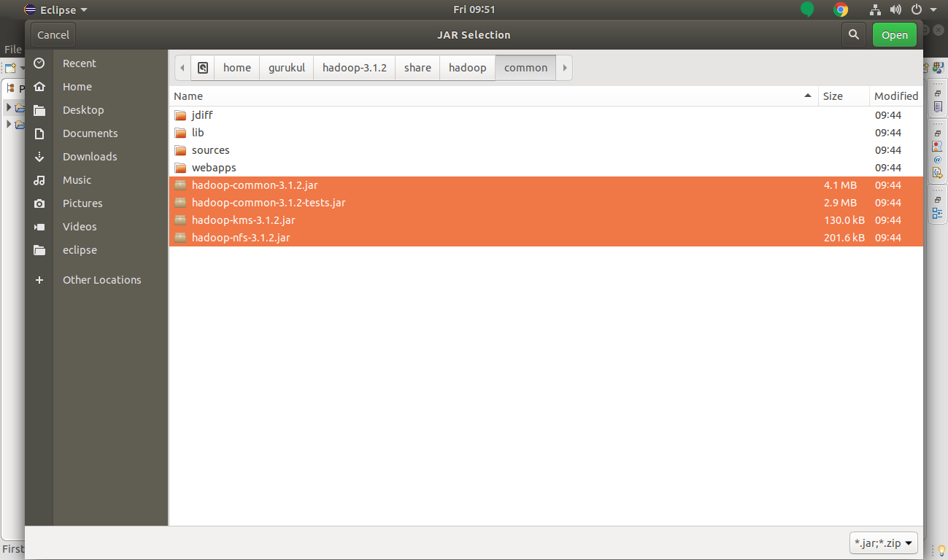Click the 4.1 MB size cell
Viewport: 948px width, 560px height.
tap(840, 185)
